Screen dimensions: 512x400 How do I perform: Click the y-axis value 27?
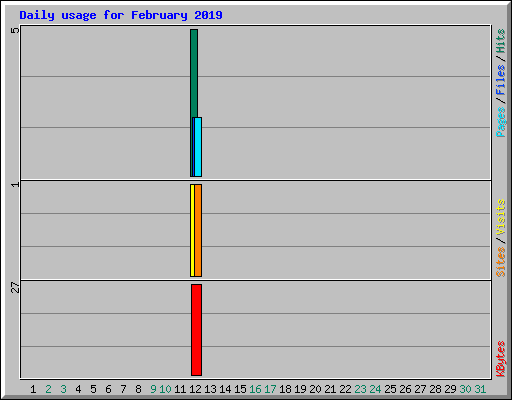[x=15, y=287]
